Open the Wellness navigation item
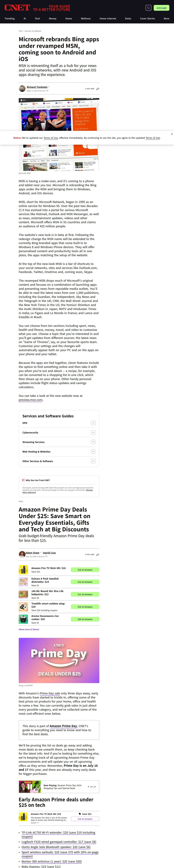Image resolution: width=174 pixels, height=868 pixels. 86,19
